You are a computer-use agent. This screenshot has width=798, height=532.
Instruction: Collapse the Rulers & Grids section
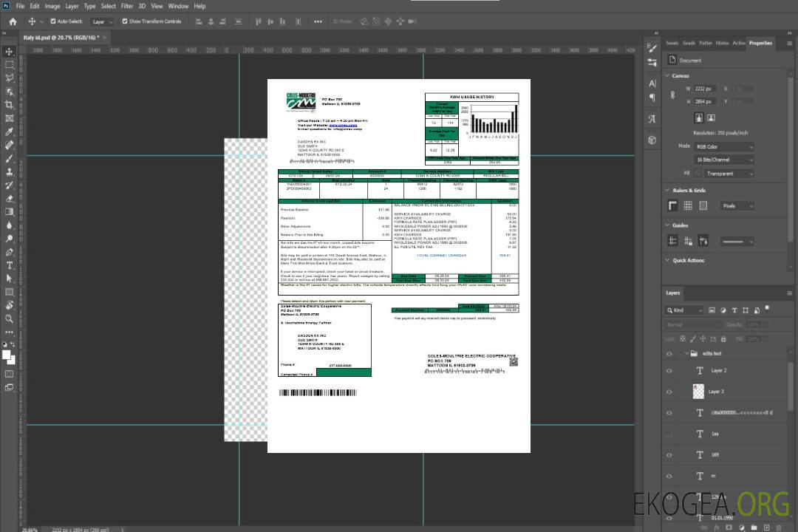click(x=668, y=190)
